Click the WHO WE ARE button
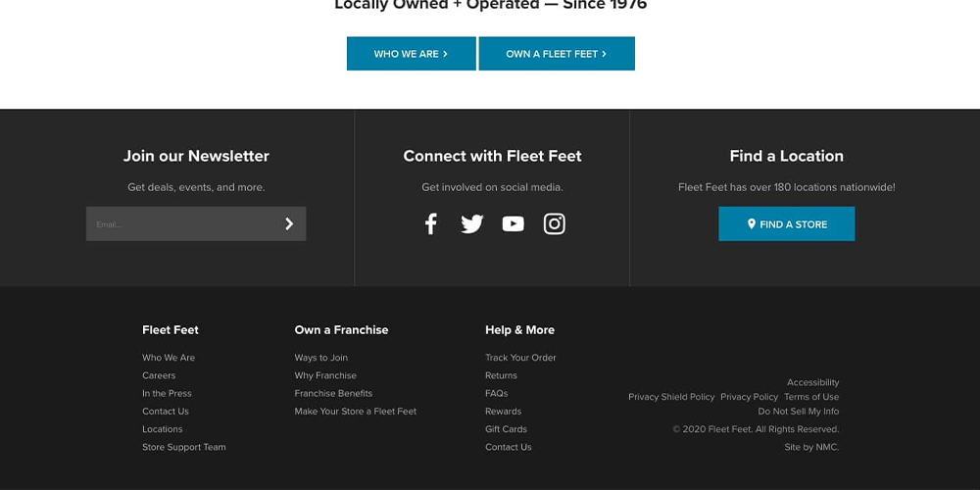Screen dimensions: 980x490 tap(412, 54)
